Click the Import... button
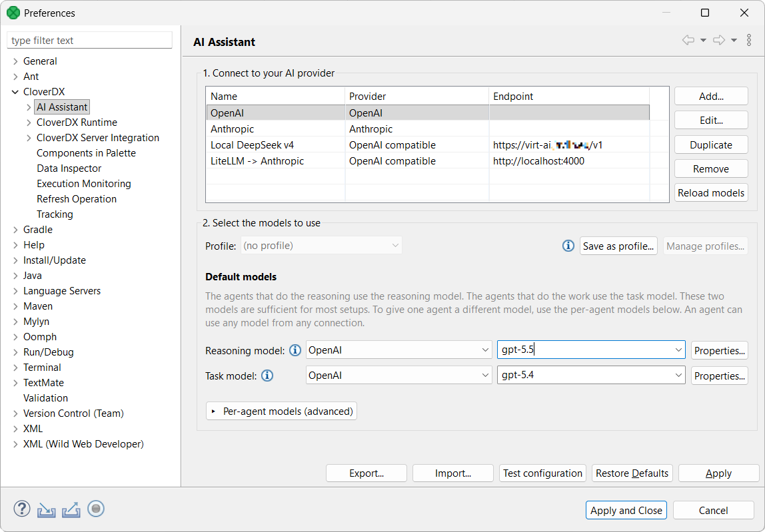This screenshot has width=765, height=532. click(x=452, y=473)
